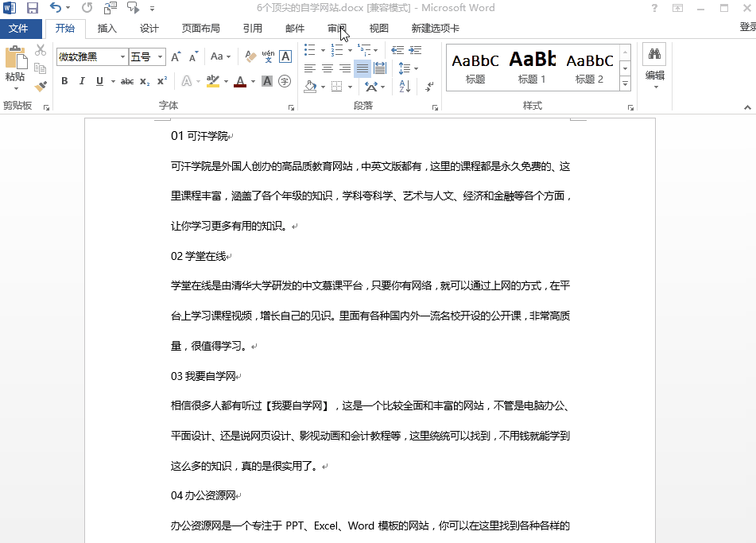Switch to the 插入 (Insert) tab
The width and height of the screenshot is (756, 543).
point(107,29)
